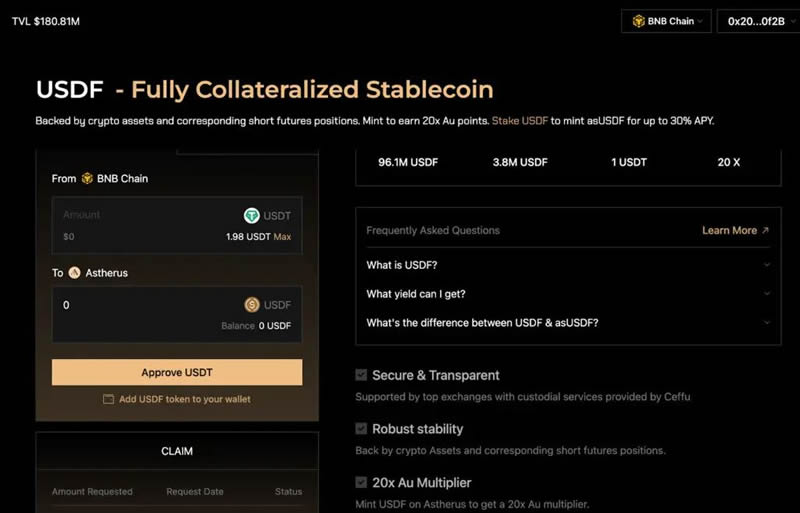
Task: Click the wallet icon near Add USDF token
Action: (108, 399)
